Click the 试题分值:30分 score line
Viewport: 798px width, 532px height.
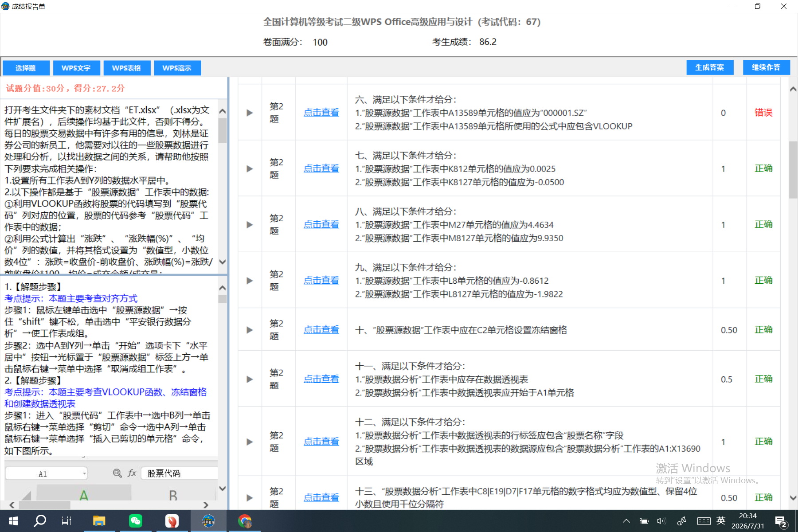[x=65, y=88]
